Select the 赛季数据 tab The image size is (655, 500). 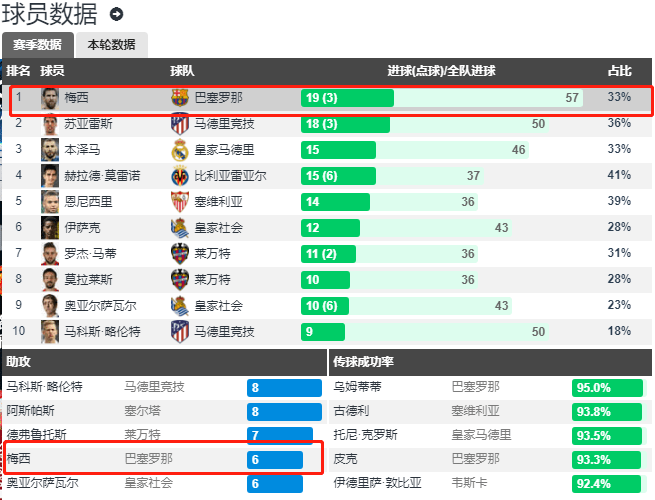point(38,45)
